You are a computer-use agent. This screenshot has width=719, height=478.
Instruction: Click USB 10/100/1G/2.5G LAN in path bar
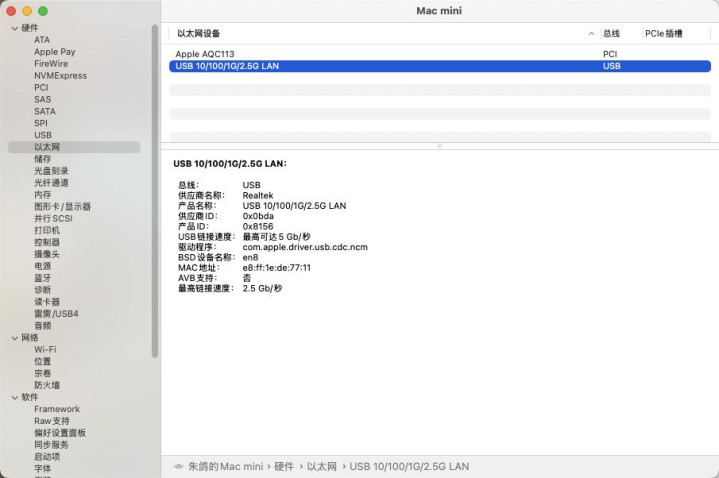click(x=409, y=467)
